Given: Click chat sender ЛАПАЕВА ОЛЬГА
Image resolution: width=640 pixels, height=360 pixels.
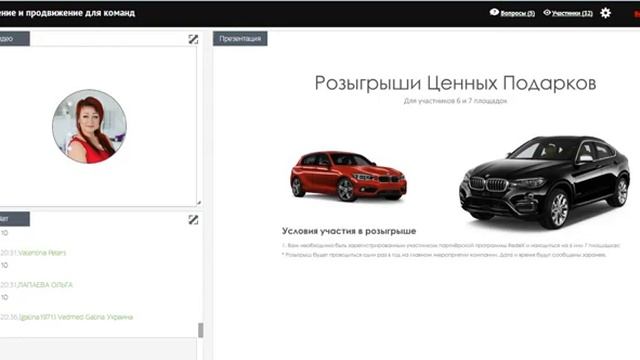Looking at the screenshot, I should [45, 284].
